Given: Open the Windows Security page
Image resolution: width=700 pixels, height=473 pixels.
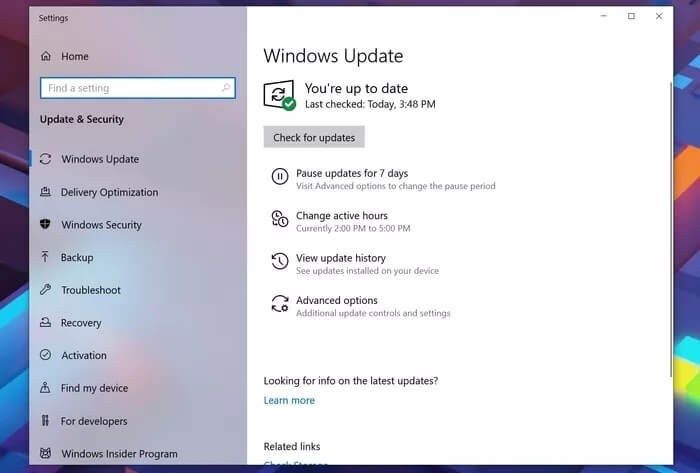Looking at the screenshot, I should pyautogui.click(x=101, y=225).
